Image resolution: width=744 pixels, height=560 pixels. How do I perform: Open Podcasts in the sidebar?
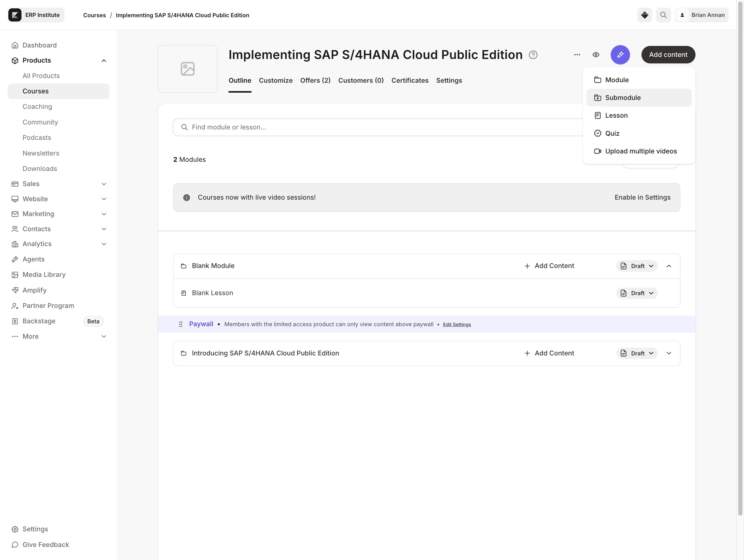point(37,138)
